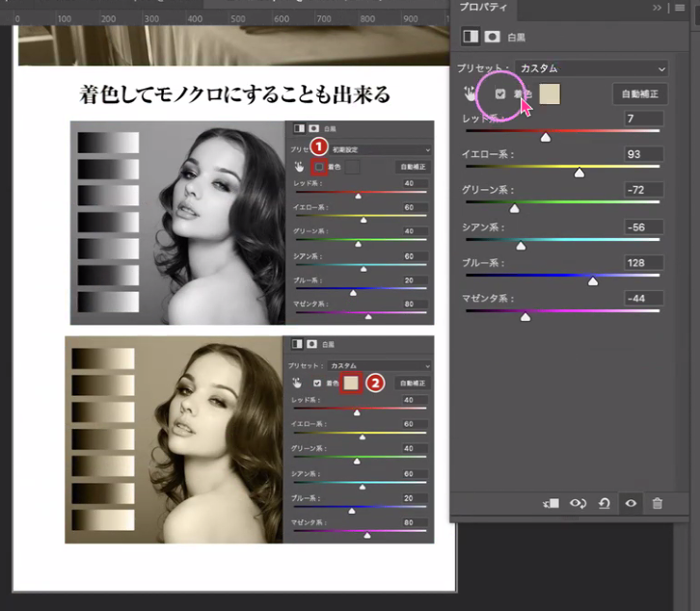
Task: Click the レッド系 slider handle
Action: click(x=545, y=138)
